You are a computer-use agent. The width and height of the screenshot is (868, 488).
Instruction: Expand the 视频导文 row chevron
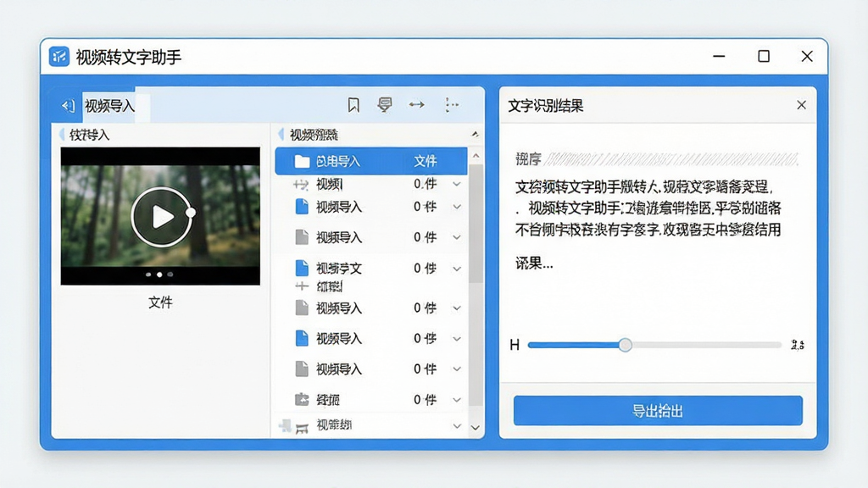tap(457, 269)
